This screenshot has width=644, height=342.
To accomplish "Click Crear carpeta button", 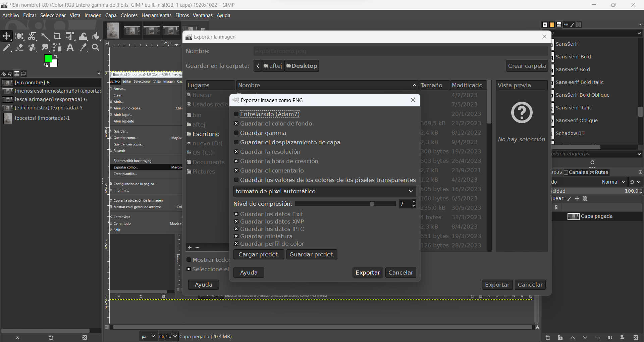I will coord(527,66).
